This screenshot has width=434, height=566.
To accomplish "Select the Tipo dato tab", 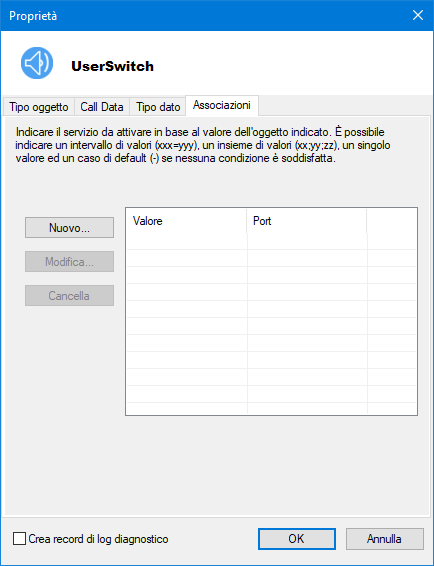I will tap(158, 107).
